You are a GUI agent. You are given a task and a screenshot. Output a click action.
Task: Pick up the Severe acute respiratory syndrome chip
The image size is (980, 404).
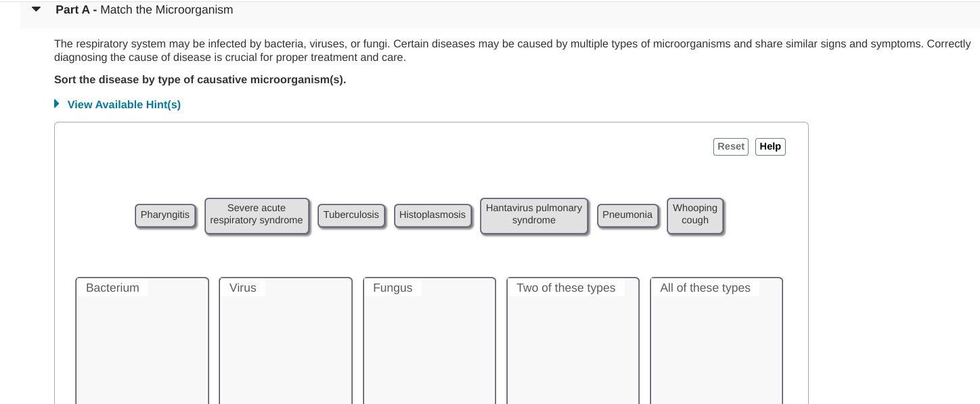tap(257, 214)
